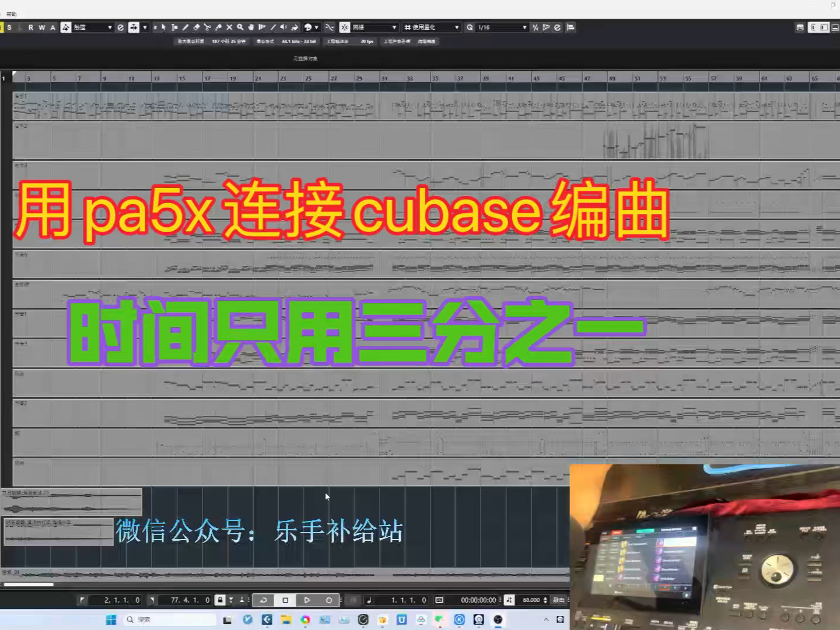Toggle the Snap on/off button
The width and height of the screenshot is (840, 630).
tap(345, 27)
